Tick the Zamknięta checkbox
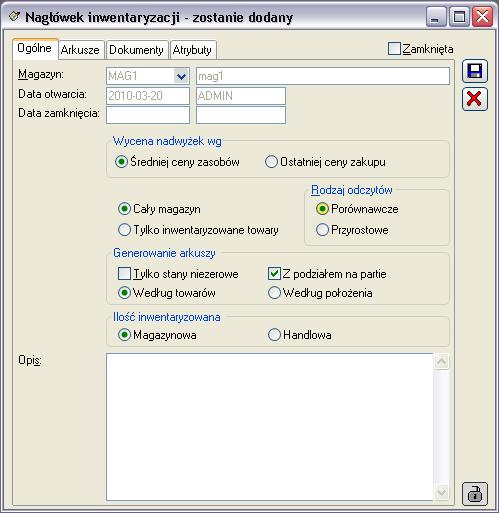499x513 pixels. [394, 49]
